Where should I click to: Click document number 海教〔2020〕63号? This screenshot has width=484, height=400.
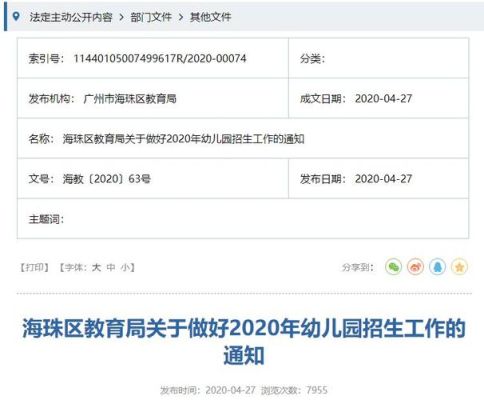(107, 179)
